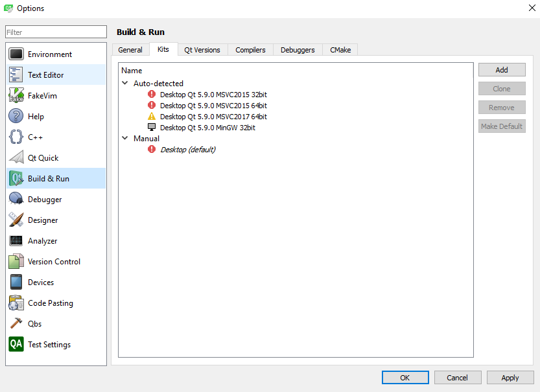Click the Debugger bug icon in sidebar
The width and height of the screenshot is (540, 392).
pyautogui.click(x=16, y=200)
